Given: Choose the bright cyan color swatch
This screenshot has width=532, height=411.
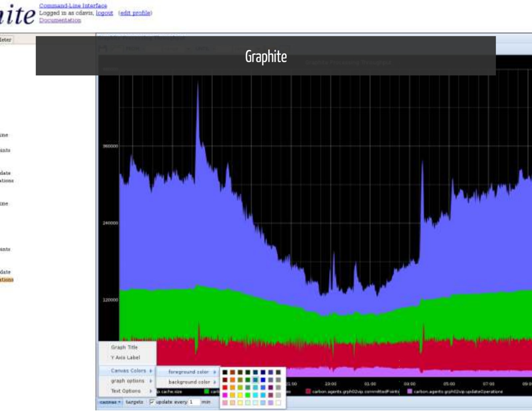Looking at the screenshot, I should point(255,395).
